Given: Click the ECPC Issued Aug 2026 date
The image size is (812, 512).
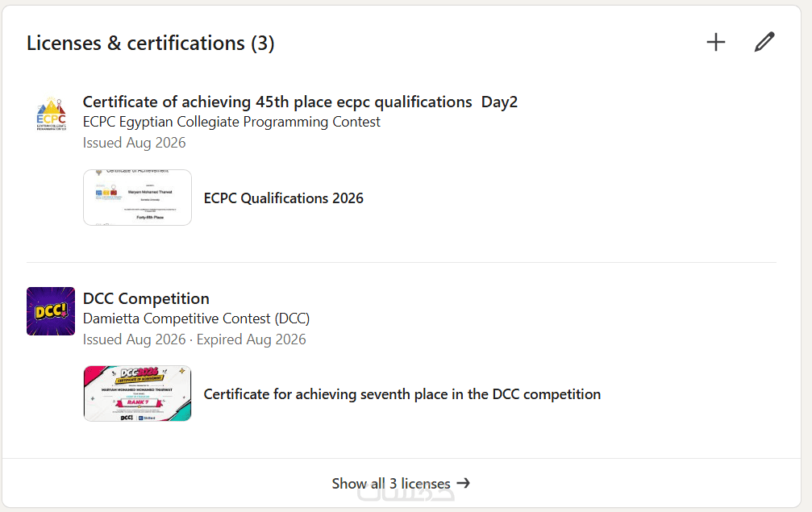Looking at the screenshot, I should click(134, 143).
